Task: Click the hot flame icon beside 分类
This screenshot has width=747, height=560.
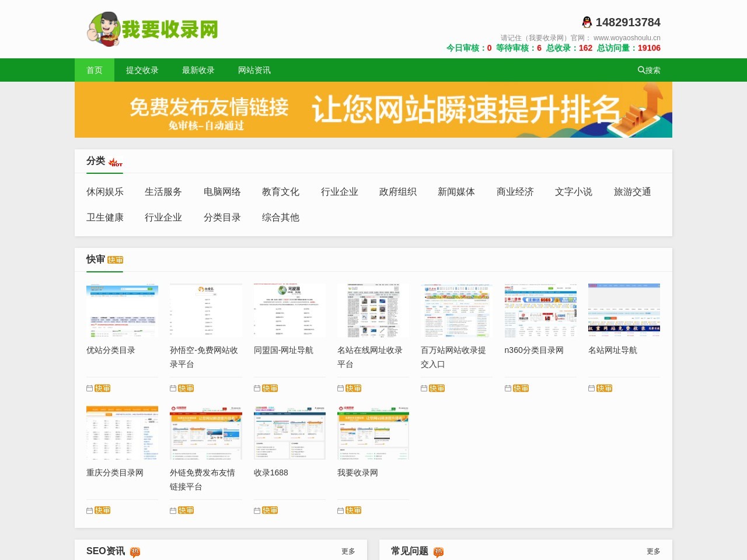Action: (x=116, y=163)
